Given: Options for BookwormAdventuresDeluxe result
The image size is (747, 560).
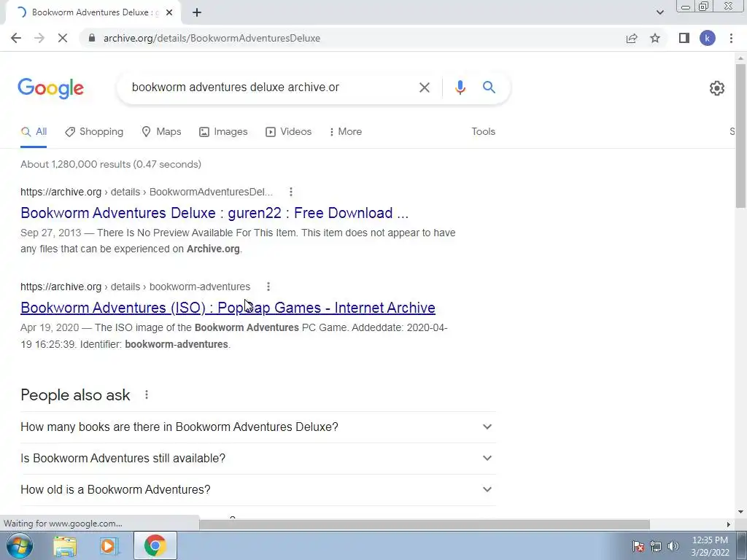Looking at the screenshot, I should (290, 192).
